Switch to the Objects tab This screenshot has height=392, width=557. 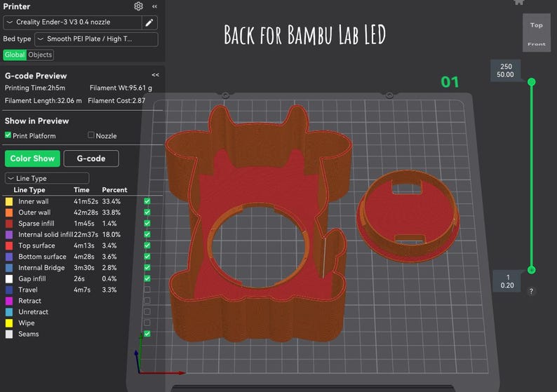(40, 55)
